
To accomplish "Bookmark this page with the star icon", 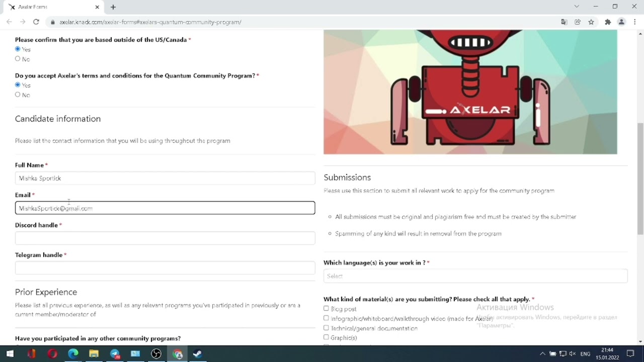I will click(591, 22).
